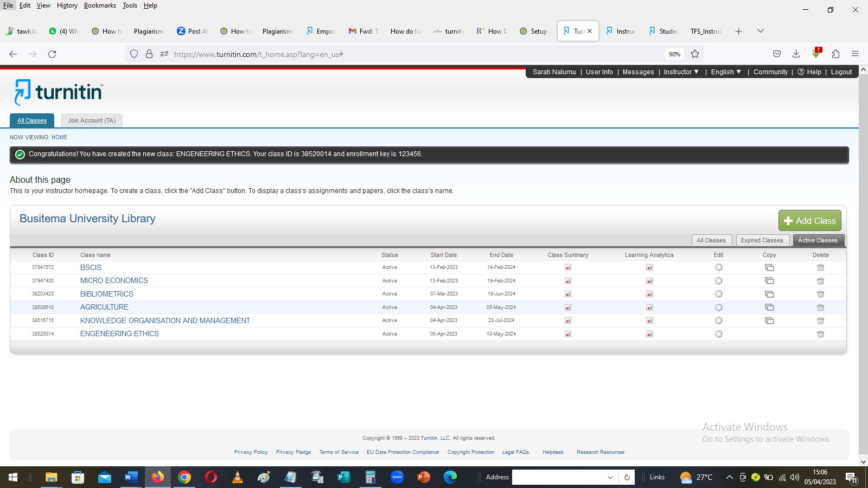Image resolution: width=868 pixels, height=488 pixels.
Task: Copy the MICRO ECONOMICS class
Action: (x=769, y=281)
